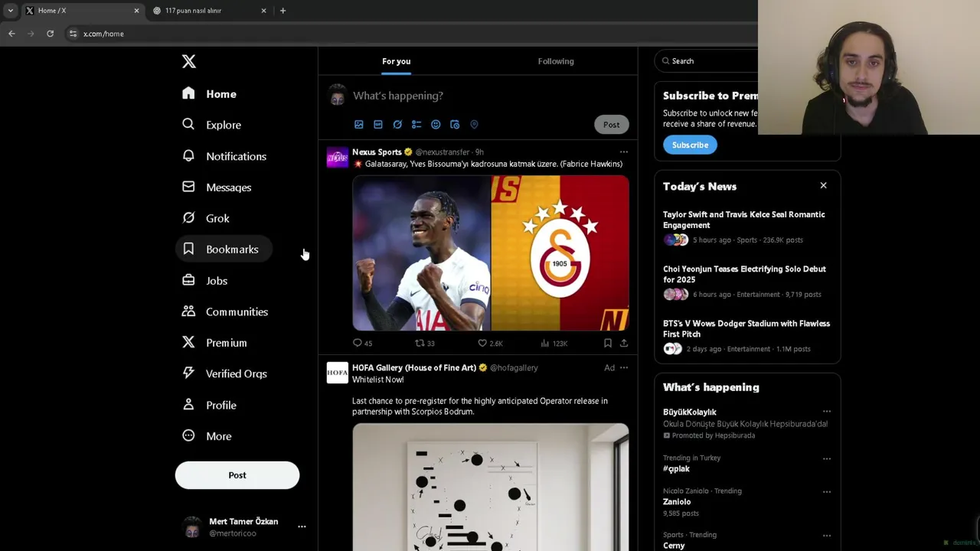Open HOFA Gallery ad options menu
Viewport: 980px width, 551px height.
[623, 368]
